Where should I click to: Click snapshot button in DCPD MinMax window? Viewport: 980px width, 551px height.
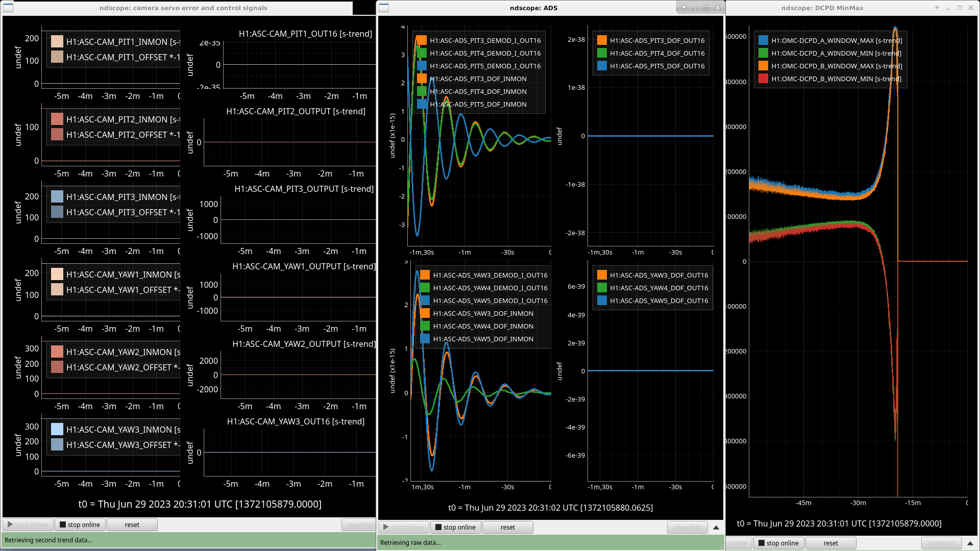[941, 543]
